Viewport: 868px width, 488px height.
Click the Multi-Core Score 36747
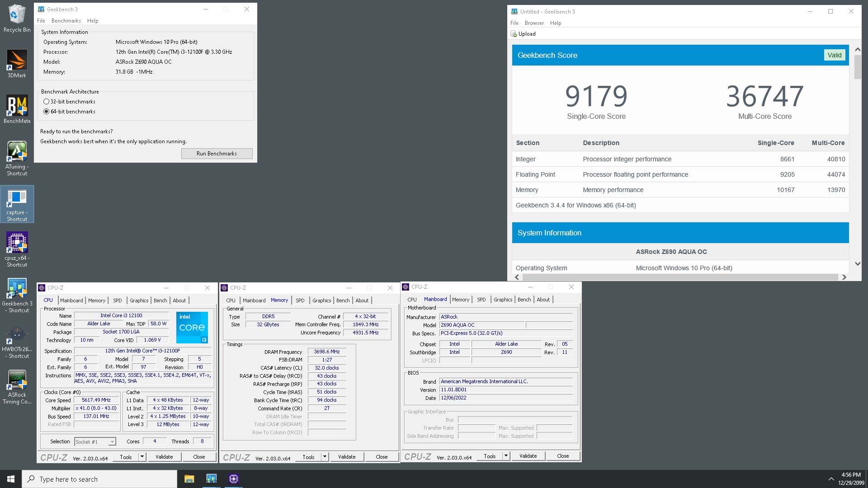pos(765,96)
